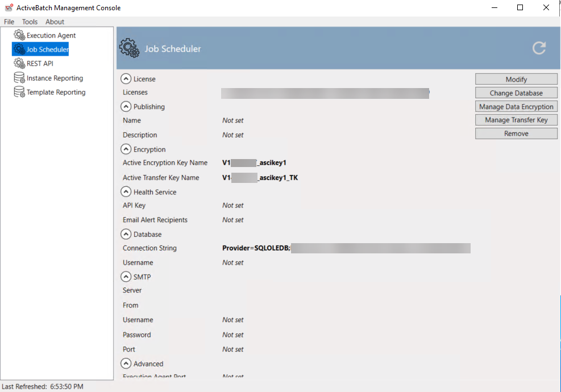Open Manage Data Encryption

(516, 107)
